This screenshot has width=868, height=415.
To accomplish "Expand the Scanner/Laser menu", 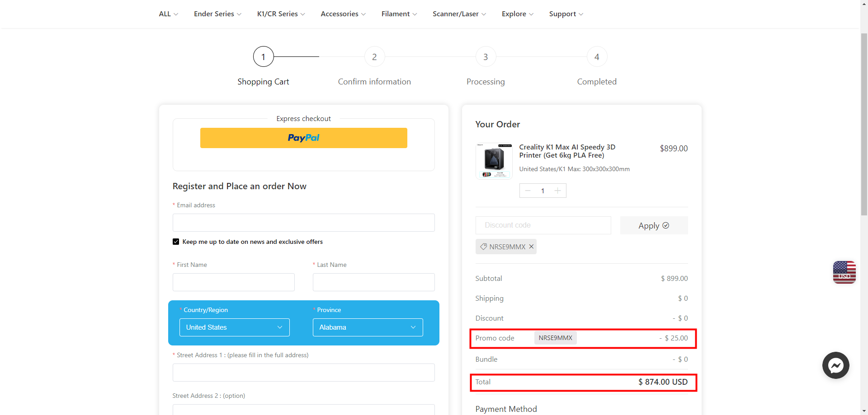I will (x=459, y=14).
